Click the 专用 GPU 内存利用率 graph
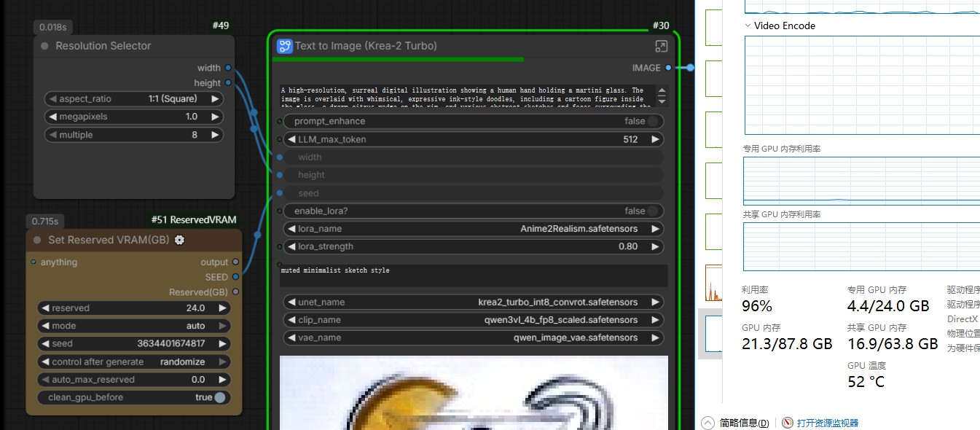Image resolution: width=980 pixels, height=430 pixels. tap(862, 181)
